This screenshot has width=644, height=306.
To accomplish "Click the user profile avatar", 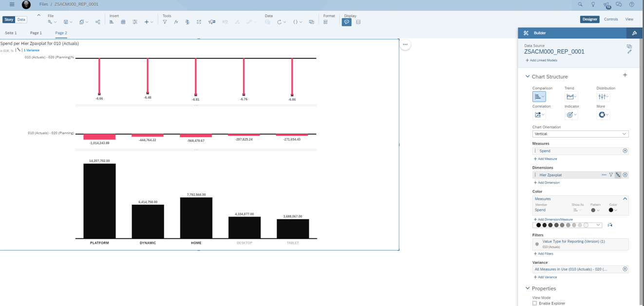I will coord(26,4).
